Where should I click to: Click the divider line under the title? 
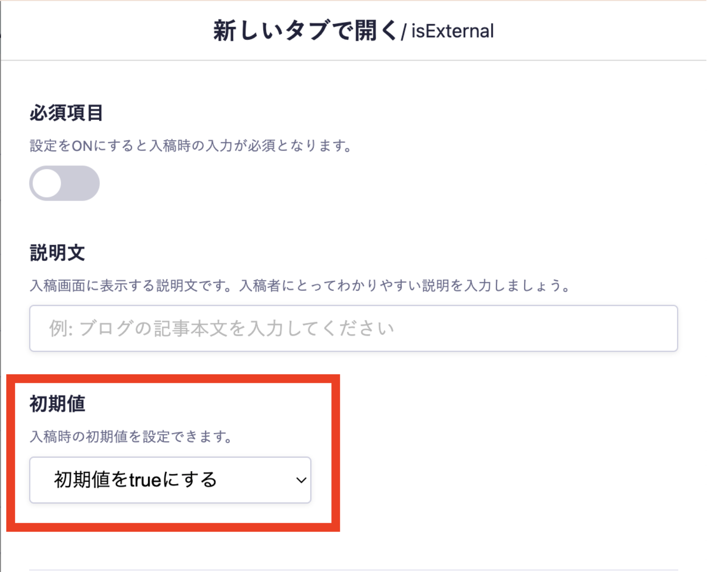coord(353,60)
